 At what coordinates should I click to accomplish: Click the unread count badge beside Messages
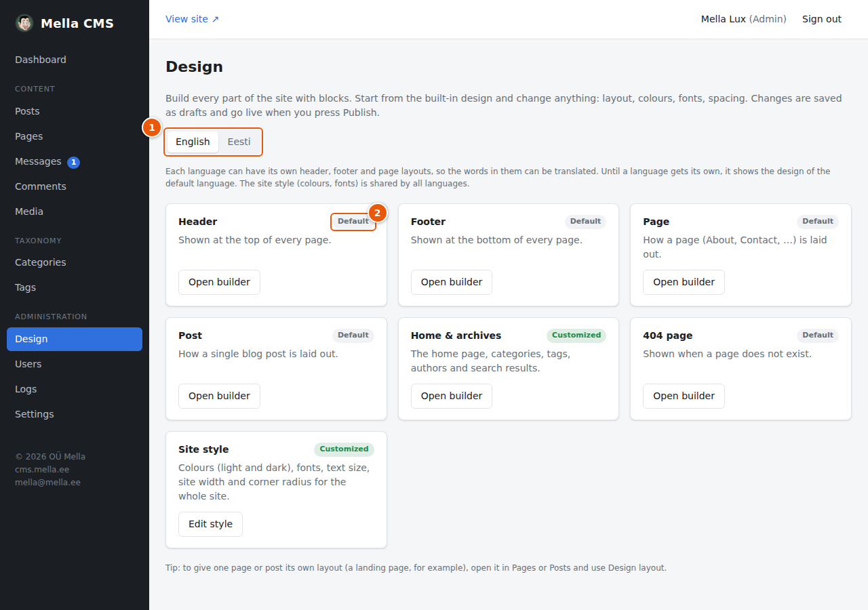pyautogui.click(x=73, y=162)
